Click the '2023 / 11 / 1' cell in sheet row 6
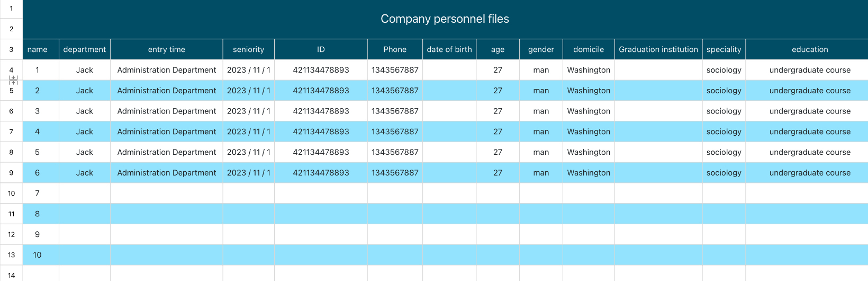Viewport: 868px width, 281px height. pyautogui.click(x=249, y=111)
